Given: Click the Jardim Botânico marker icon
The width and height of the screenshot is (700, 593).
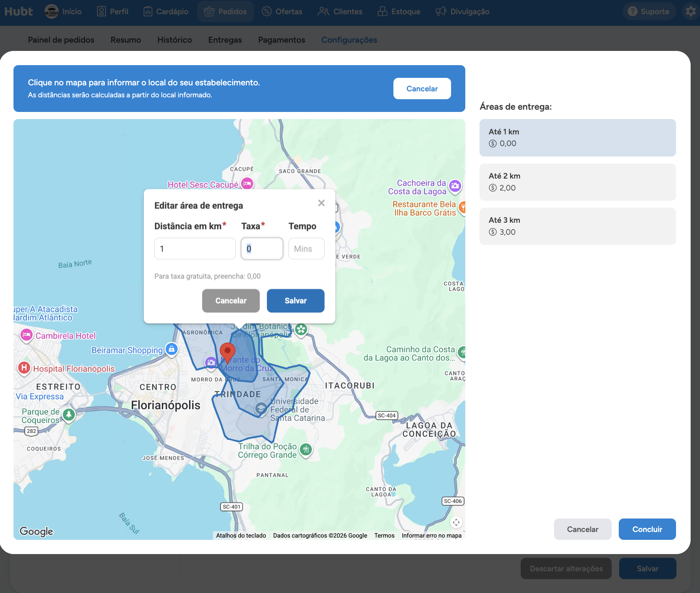Looking at the screenshot, I should point(301,330).
